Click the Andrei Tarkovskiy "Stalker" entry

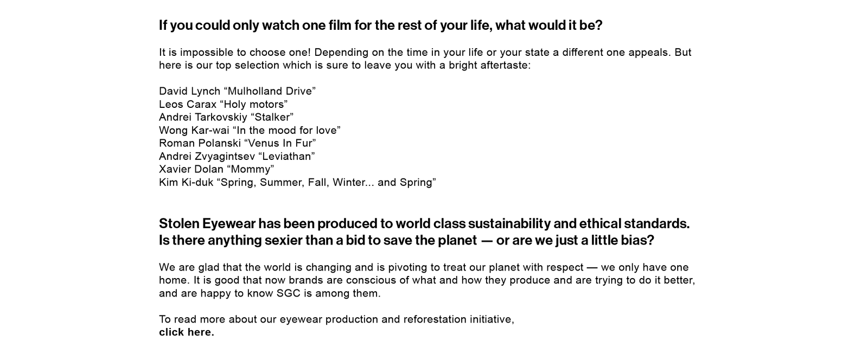pos(226,117)
